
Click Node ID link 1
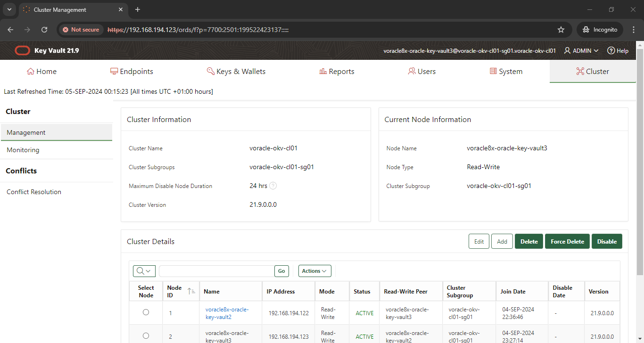point(170,313)
